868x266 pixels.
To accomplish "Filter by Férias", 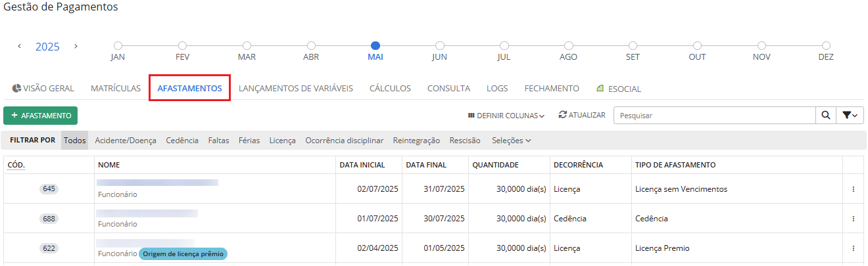I will click(250, 141).
